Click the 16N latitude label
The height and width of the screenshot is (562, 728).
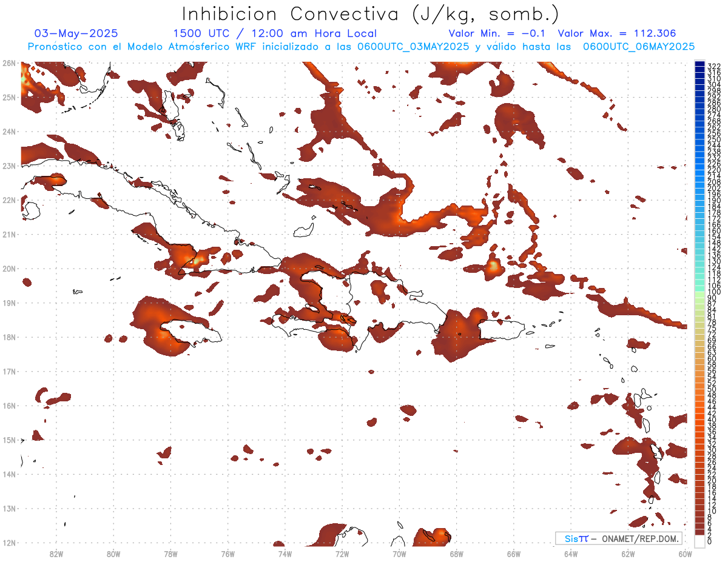tap(8, 406)
